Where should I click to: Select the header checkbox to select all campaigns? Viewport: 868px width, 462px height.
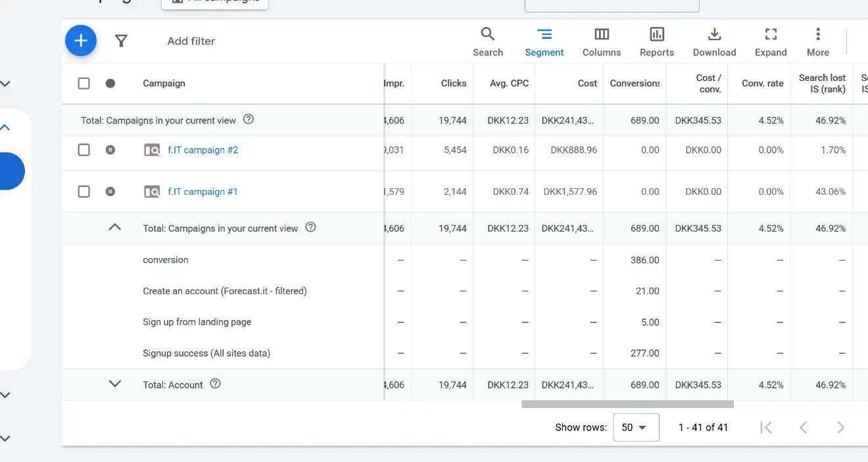tap(84, 83)
